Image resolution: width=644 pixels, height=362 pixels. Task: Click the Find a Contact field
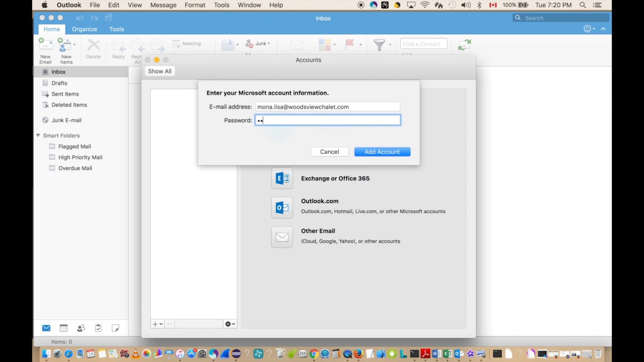tap(424, 44)
